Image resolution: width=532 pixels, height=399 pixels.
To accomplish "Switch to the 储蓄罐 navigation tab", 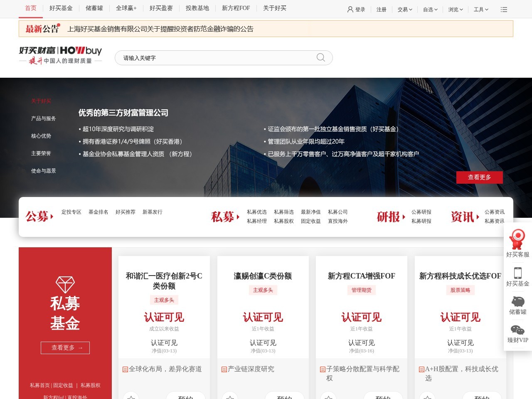I will [x=94, y=8].
